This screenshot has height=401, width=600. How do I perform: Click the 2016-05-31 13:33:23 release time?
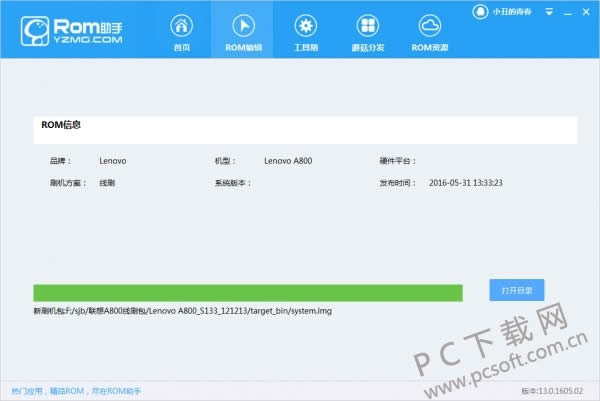coord(466,183)
